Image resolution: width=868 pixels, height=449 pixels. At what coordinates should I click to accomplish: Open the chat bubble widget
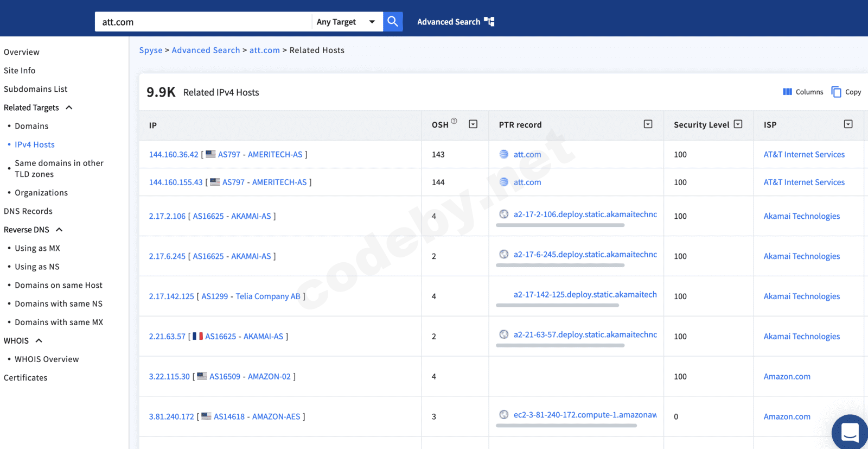click(x=850, y=433)
